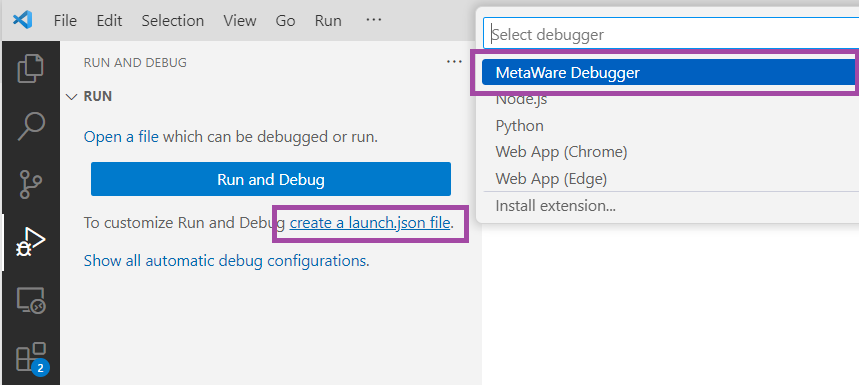Expand the menu bar overflow ellipsis
The image size is (859, 385).
coord(374,20)
